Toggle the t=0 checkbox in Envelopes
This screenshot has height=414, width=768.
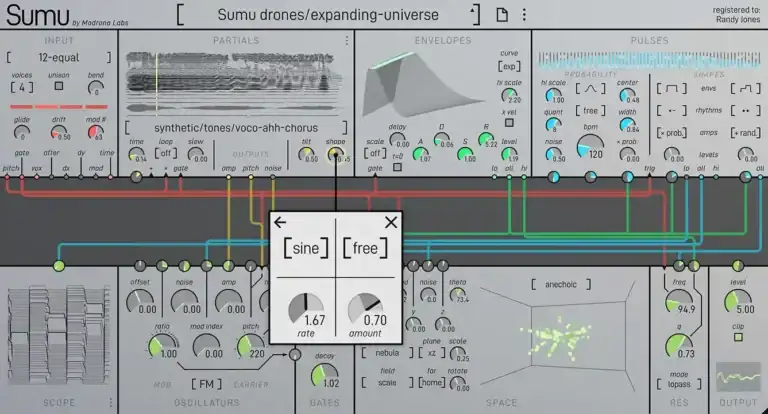point(398,167)
